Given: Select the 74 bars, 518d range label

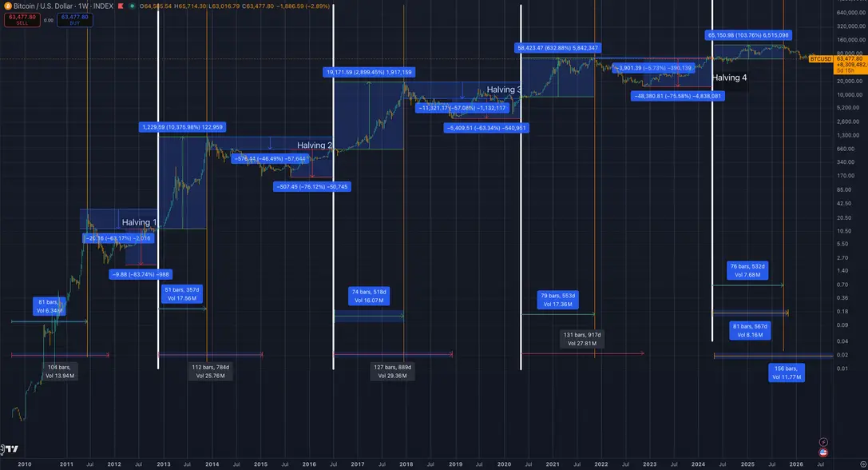Looking at the screenshot, I should [x=369, y=296].
